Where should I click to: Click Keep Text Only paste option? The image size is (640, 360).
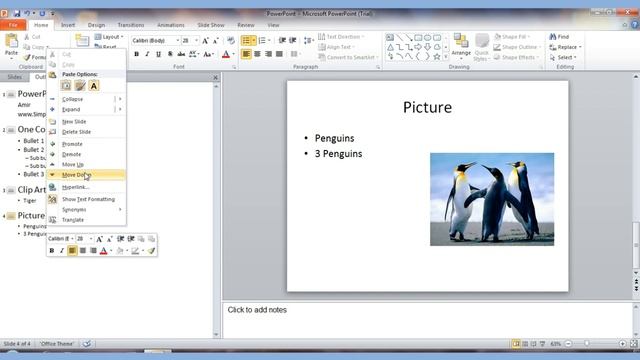[94, 86]
